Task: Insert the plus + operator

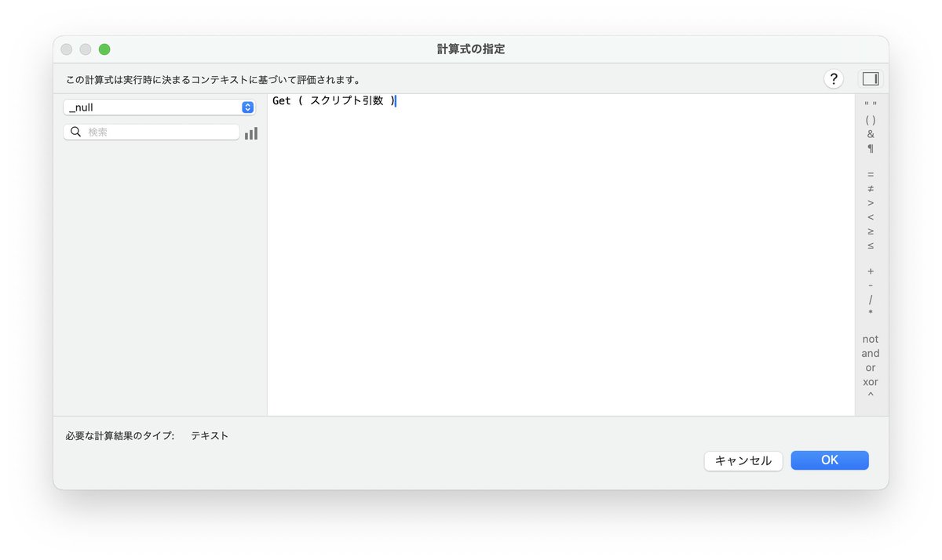Action: pyautogui.click(x=871, y=271)
